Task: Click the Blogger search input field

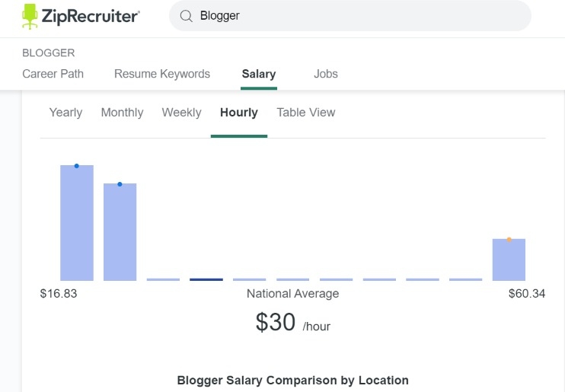Action: point(358,16)
